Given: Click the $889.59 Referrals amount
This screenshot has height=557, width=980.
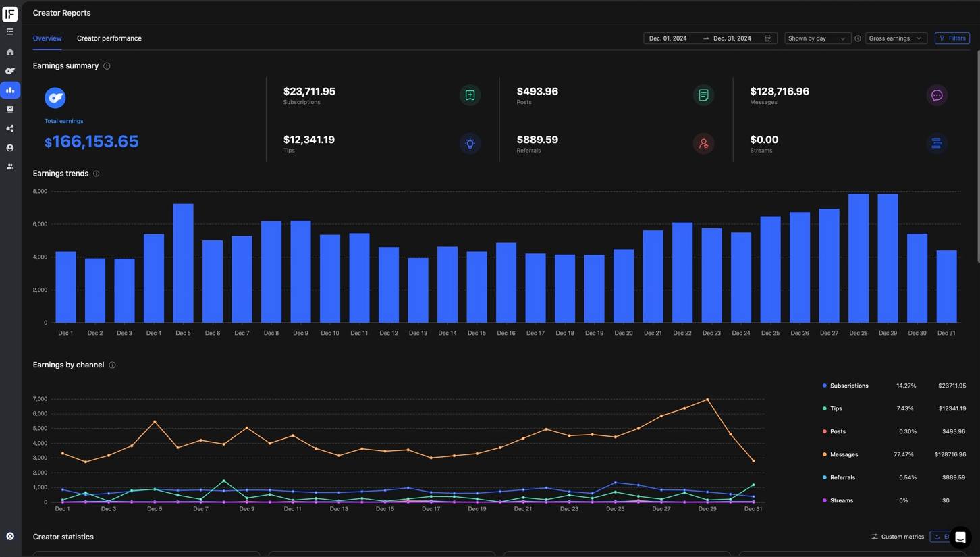Looking at the screenshot, I should tap(537, 140).
